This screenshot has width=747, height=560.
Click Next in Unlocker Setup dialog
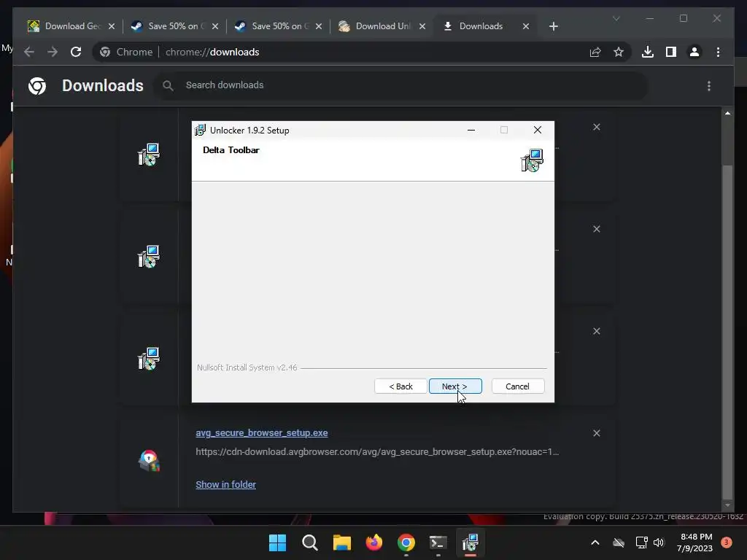pos(455,386)
